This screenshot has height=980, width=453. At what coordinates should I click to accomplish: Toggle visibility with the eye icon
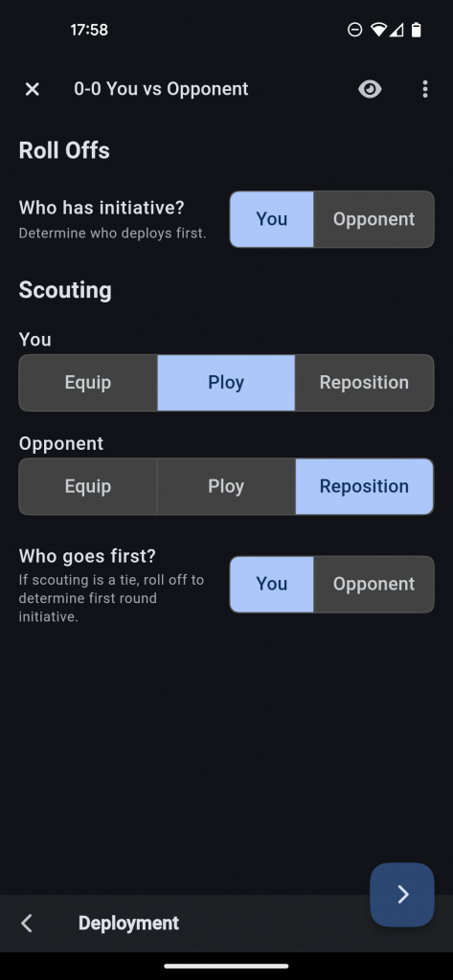[x=370, y=89]
